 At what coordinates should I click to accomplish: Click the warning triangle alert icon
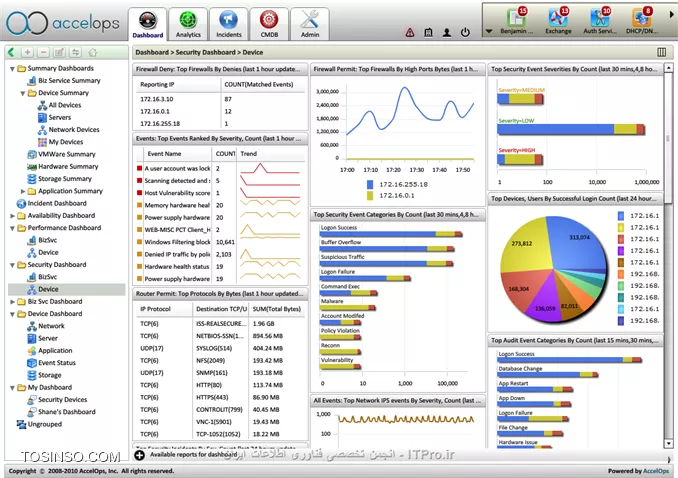(410, 32)
